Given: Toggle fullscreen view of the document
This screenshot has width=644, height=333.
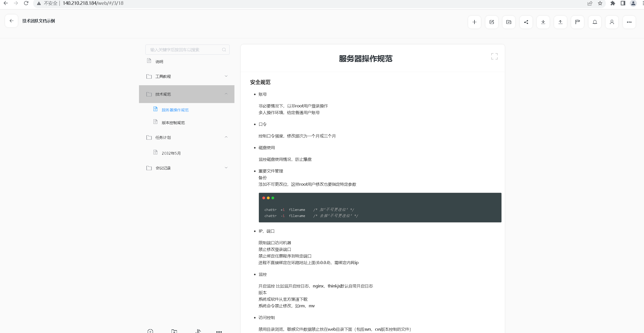Looking at the screenshot, I should 494,56.
